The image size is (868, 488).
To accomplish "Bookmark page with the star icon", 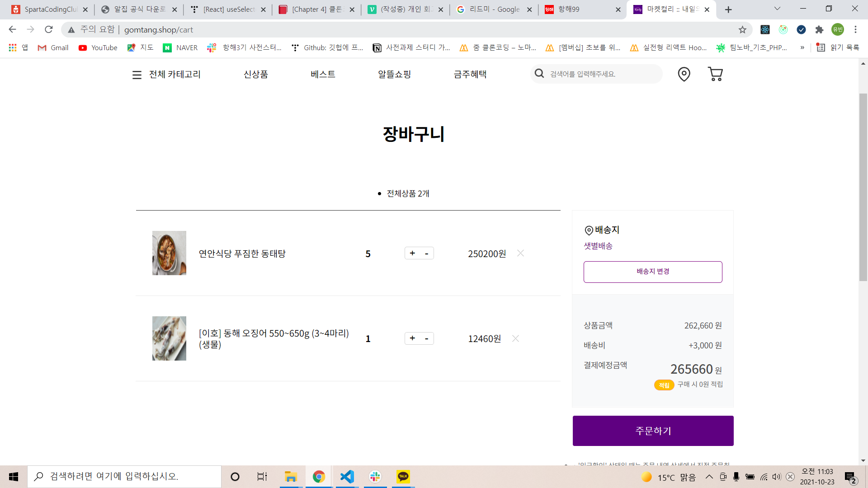I will [x=742, y=30].
